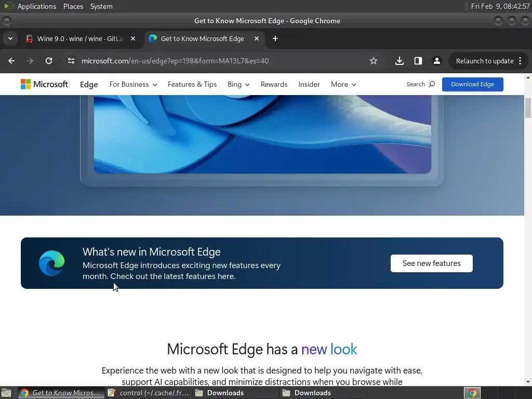Click the "What's new in Microsoft Edge" heading

coord(151,252)
